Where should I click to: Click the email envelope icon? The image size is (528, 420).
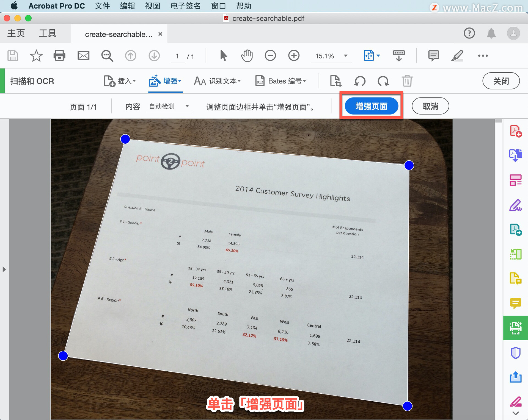83,56
